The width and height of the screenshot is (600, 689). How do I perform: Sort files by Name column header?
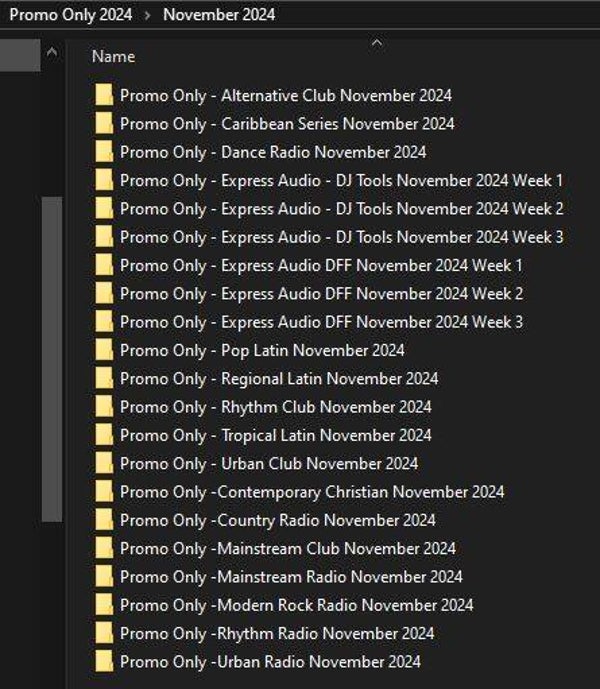(x=113, y=57)
